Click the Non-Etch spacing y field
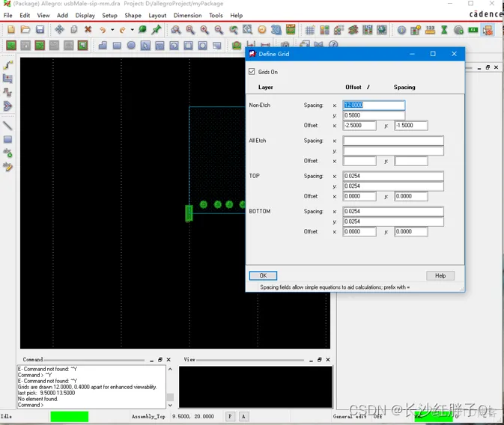Viewport: 504px width, 425px height. click(374, 115)
